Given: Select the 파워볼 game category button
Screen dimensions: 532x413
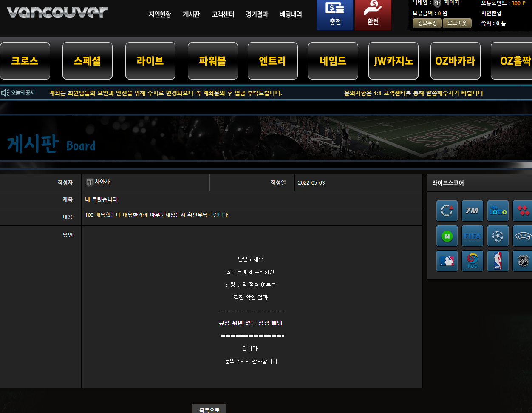Looking at the screenshot, I should 212,61.
